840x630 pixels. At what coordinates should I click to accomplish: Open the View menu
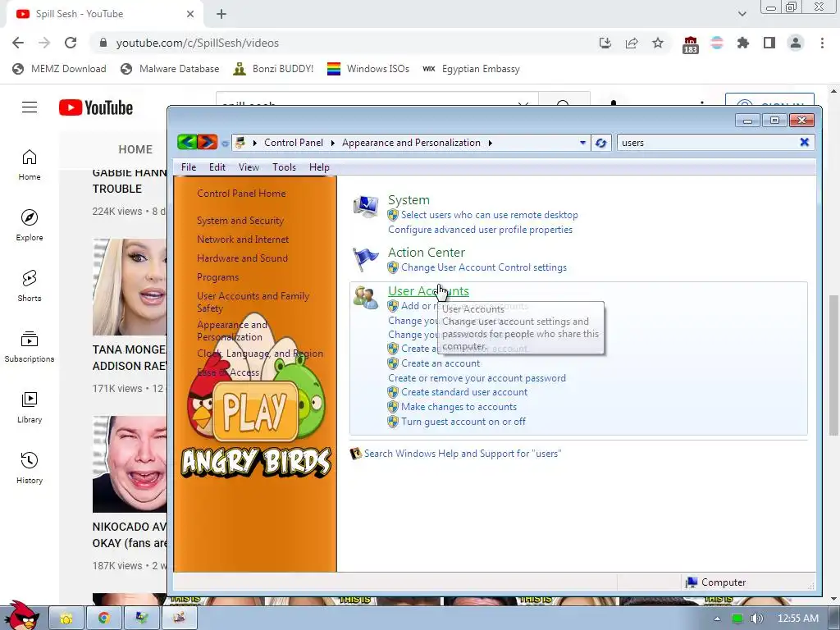pos(249,167)
